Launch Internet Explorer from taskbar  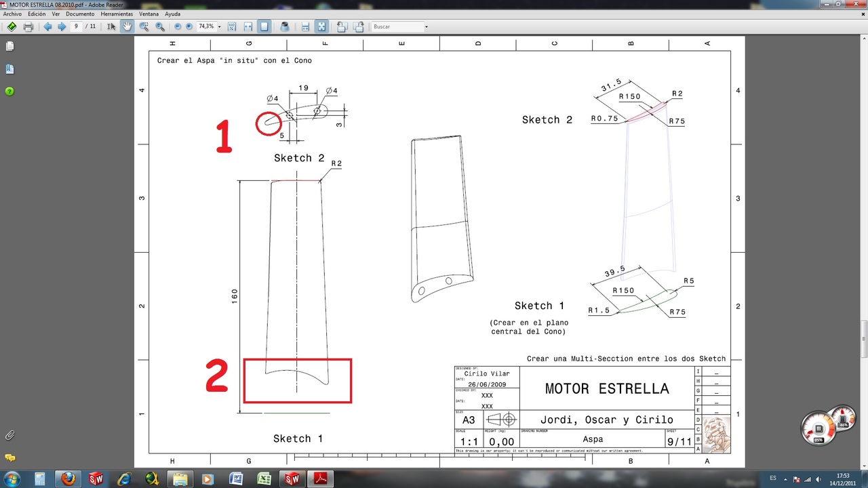pos(124,479)
